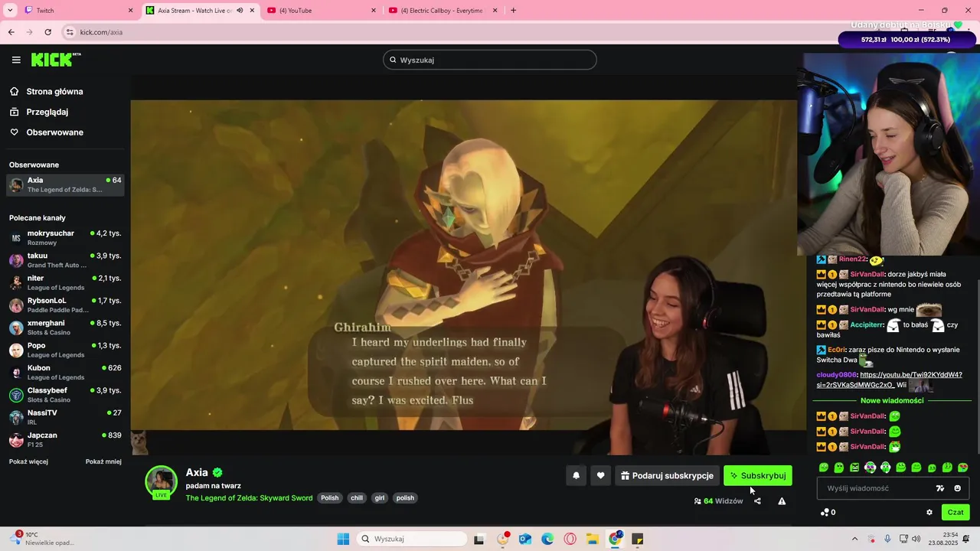Open the emoji picker in chat input
Viewport: 980px width, 551px height.
[x=957, y=488]
